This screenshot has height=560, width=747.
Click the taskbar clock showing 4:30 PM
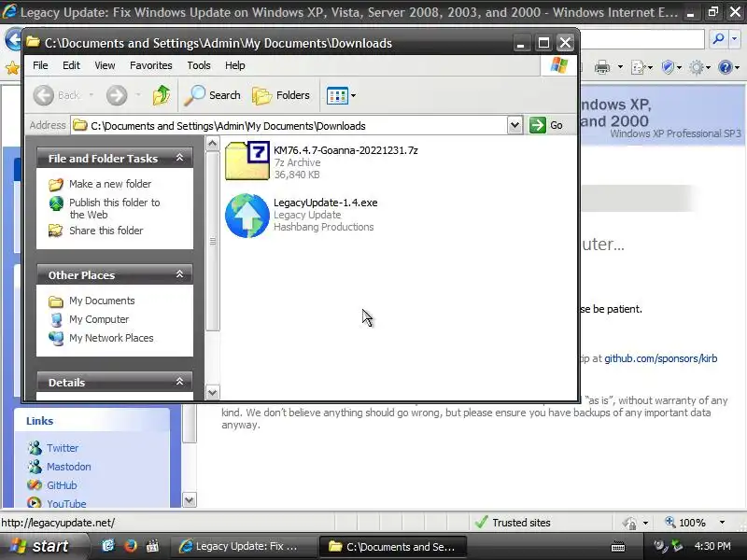click(x=712, y=546)
